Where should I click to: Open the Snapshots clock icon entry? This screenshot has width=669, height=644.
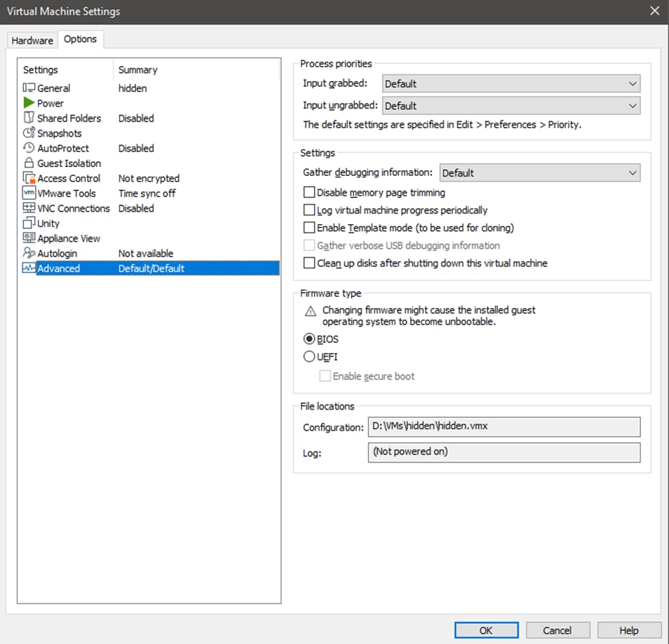[x=29, y=133]
